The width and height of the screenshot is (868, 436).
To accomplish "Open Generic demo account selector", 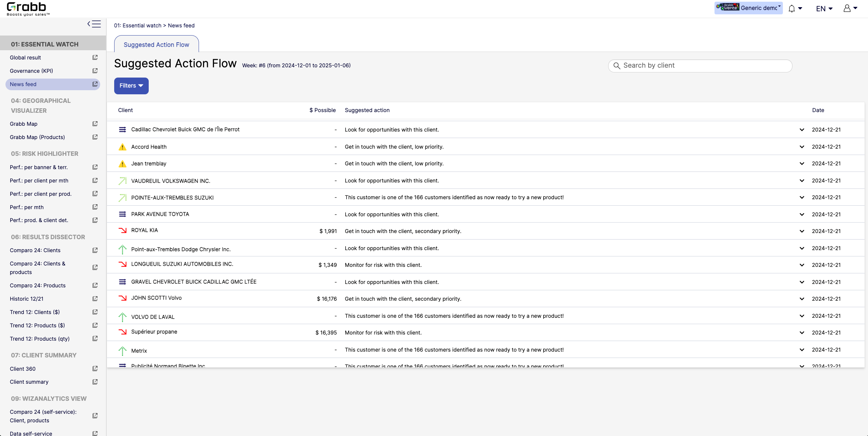I will (x=748, y=8).
